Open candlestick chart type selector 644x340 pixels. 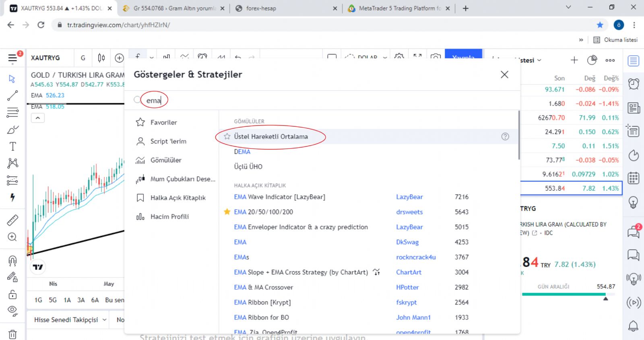(x=101, y=58)
